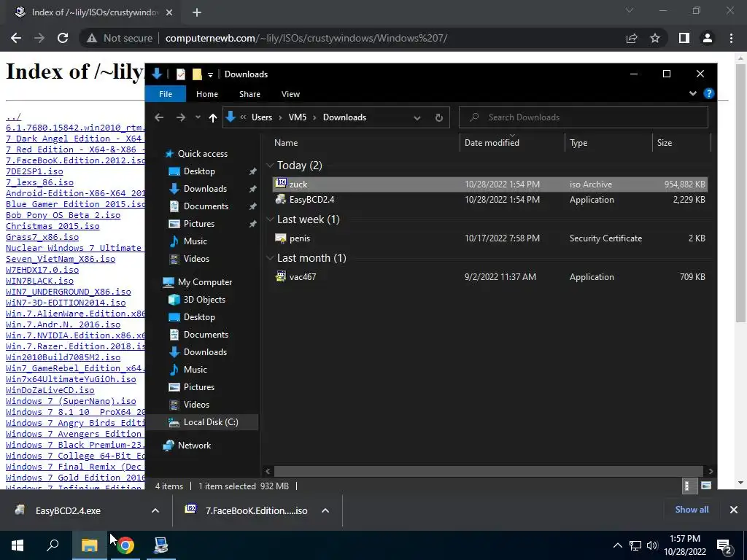Open Windows Start menu
The width and height of the screenshot is (747, 560).
pos(18,545)
